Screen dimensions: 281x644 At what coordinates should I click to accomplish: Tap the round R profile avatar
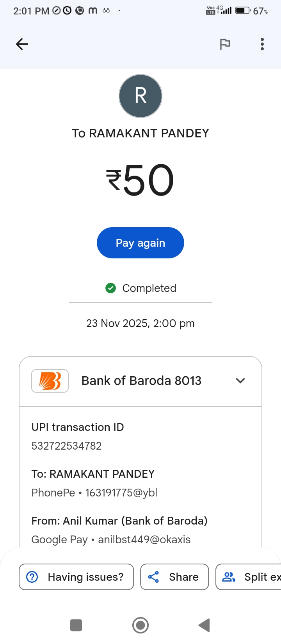(x=140, y=96)
